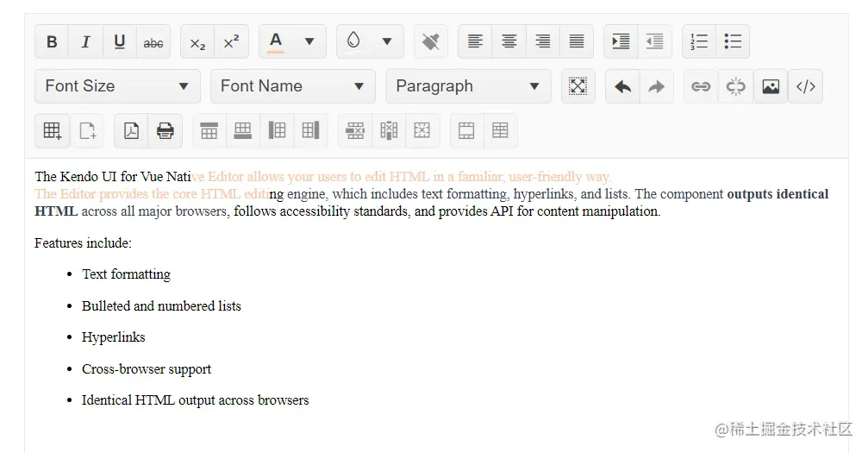Viewport: 868px width, 453px height.
Task: Insert an ordered numbered list
Action: pyautogui.click(x=699, y=41)
